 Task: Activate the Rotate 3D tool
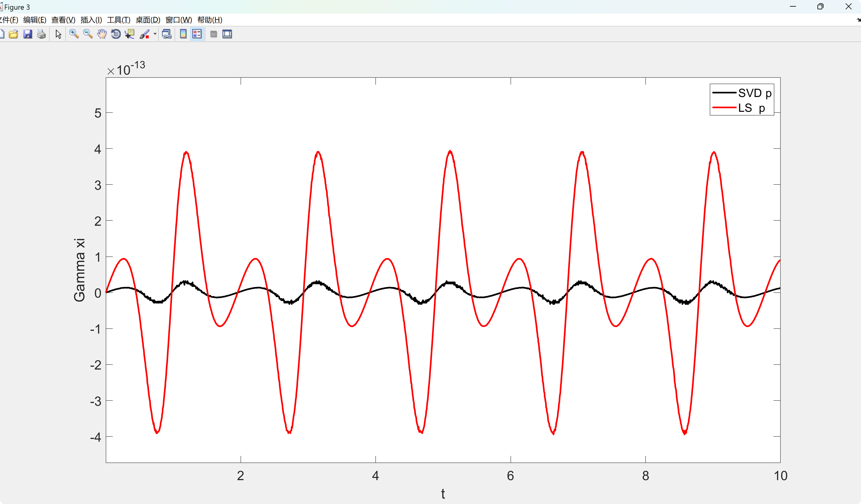click(x=116, y=34)
